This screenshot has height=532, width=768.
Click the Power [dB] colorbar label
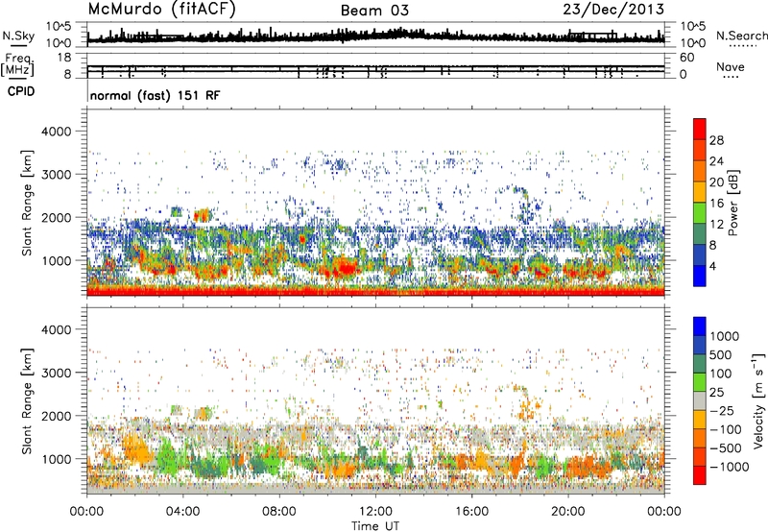click(x=732, y=203)
